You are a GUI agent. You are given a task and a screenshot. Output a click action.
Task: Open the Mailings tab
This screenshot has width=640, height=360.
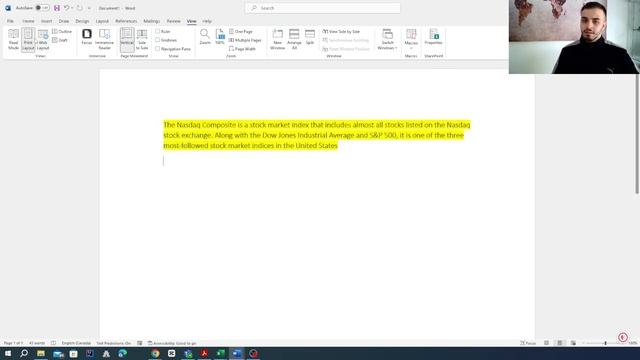point(151,21)
